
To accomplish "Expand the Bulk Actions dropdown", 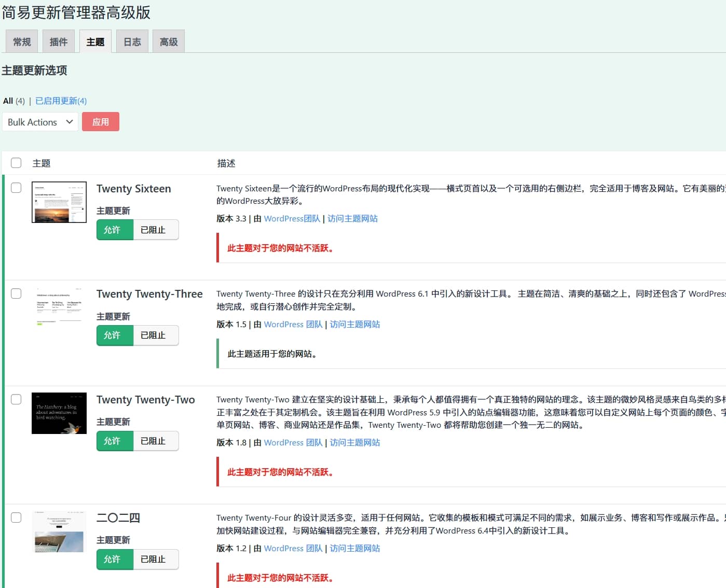I will coord(40,122).
